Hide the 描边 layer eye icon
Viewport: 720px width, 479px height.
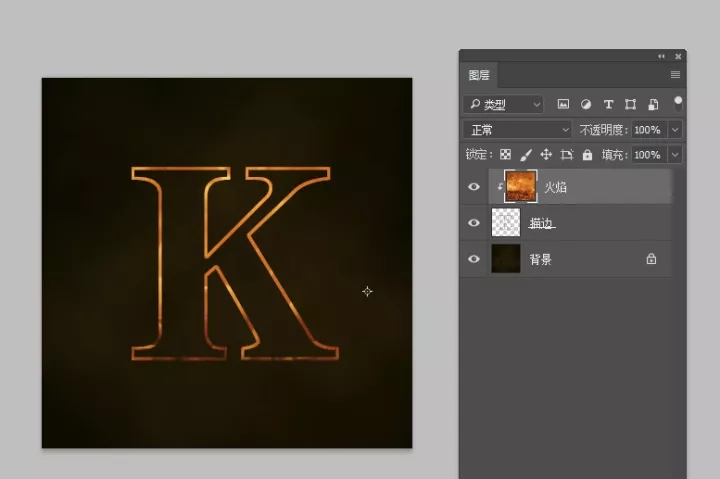(x=474, y=223)
